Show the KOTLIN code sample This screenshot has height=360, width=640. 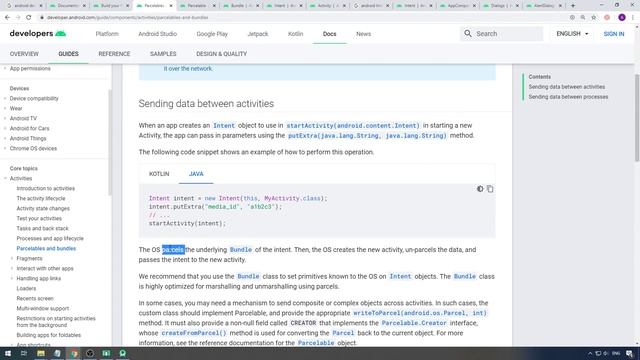159,174
